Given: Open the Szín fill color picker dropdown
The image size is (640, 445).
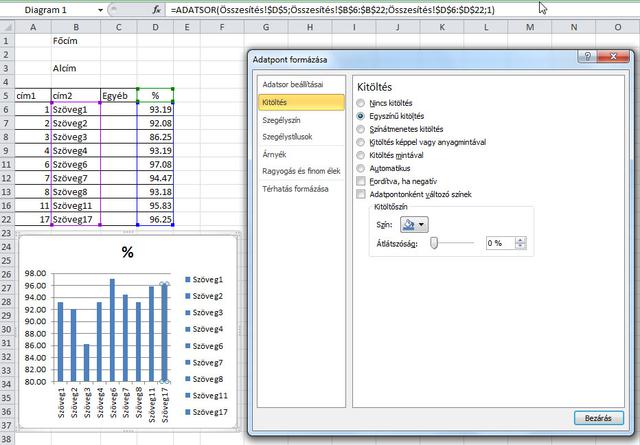Looking at the screenshot, I should (x=414, y=225).
